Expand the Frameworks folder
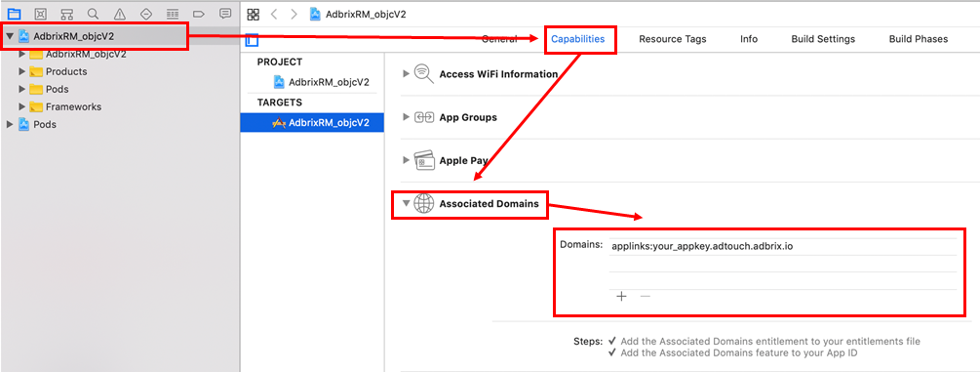The image size is (980, 372). tap(22, 106)
